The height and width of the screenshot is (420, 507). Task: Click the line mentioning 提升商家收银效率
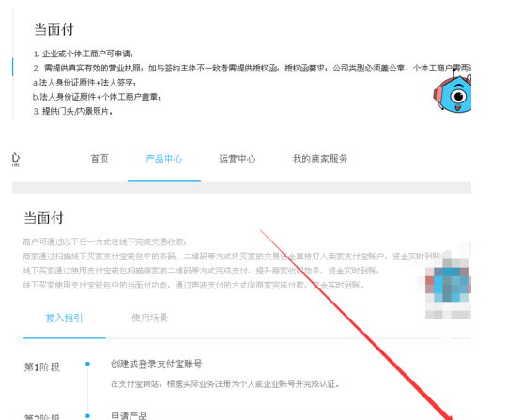201,271
